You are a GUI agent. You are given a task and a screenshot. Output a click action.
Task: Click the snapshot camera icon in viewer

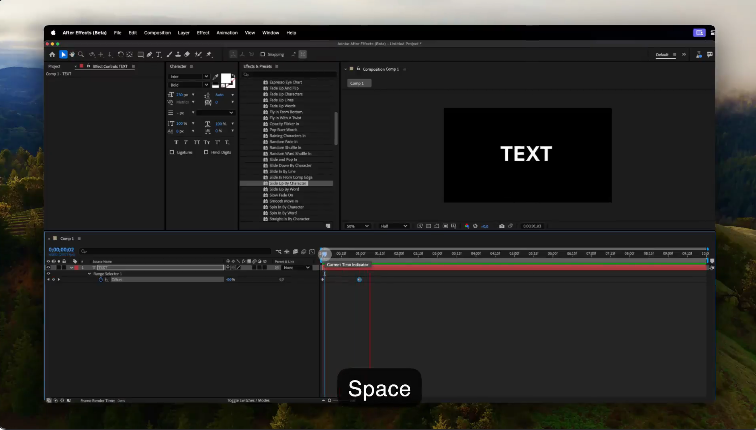[x=501, y=226]
